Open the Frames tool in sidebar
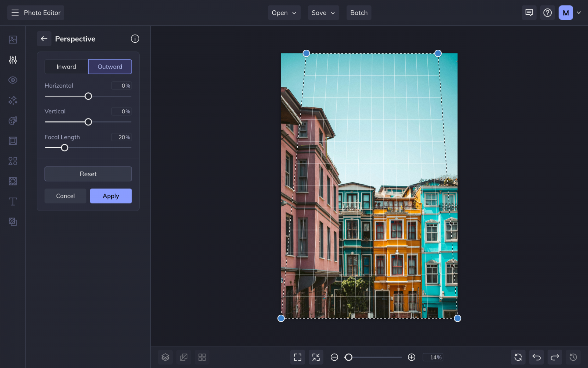 click(x=12, y=141)
